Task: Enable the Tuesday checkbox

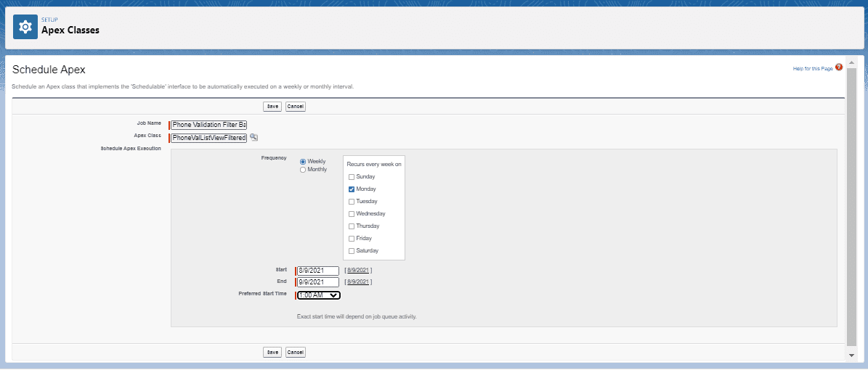Action: [352, 202]
